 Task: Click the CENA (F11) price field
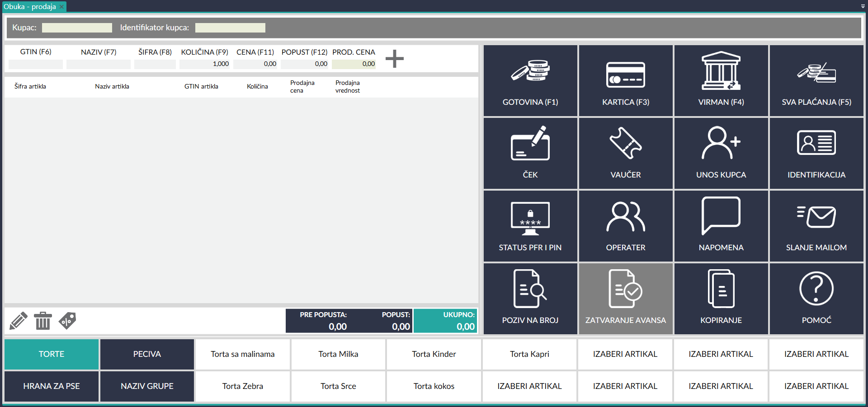click(255, 64)
